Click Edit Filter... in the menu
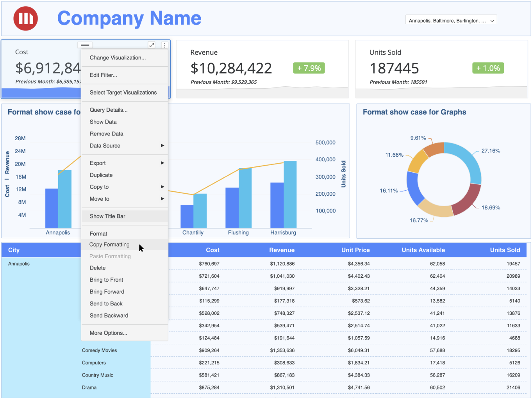The image size is (532, 398). point(103,75)
